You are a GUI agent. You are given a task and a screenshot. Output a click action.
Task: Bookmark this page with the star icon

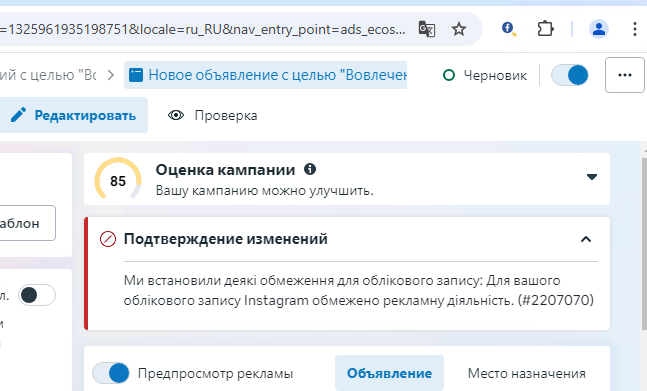pyautogui.click(x=458, y=29)
